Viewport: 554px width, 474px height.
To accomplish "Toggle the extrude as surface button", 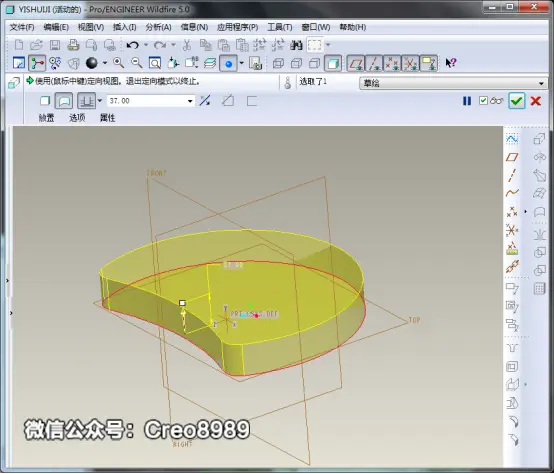I will click(x=64, y=101).
